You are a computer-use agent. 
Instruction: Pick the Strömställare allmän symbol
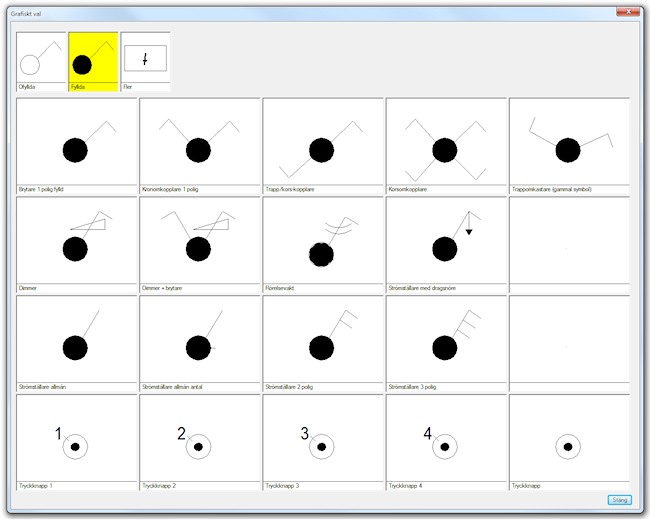click(x=77, y=341)
